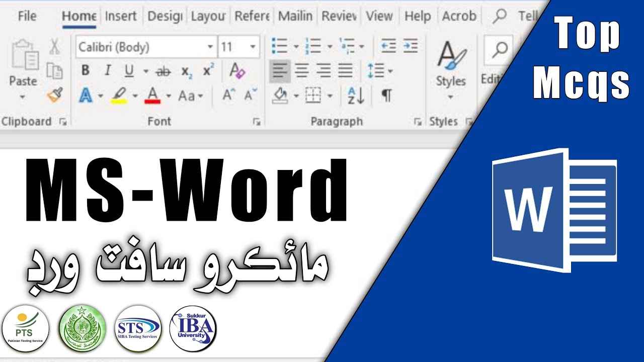644x362 pixels.
Task: Click the Copy icon in Clipboard group
Action: [x=54, y=70]
